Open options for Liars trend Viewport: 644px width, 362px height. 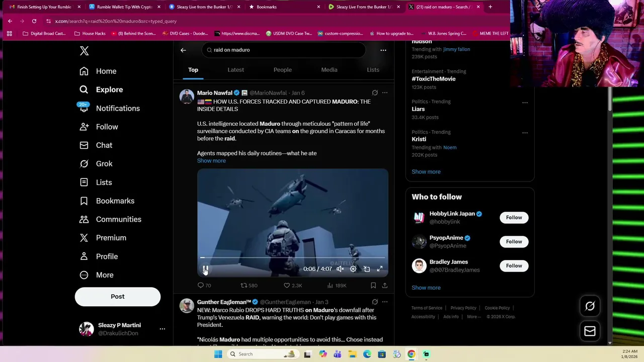(525, 103)
